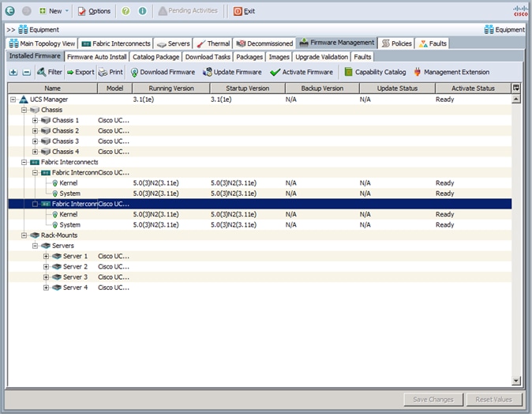
Task: Select the UCS Manager row
Action: [x=260, y=100]
